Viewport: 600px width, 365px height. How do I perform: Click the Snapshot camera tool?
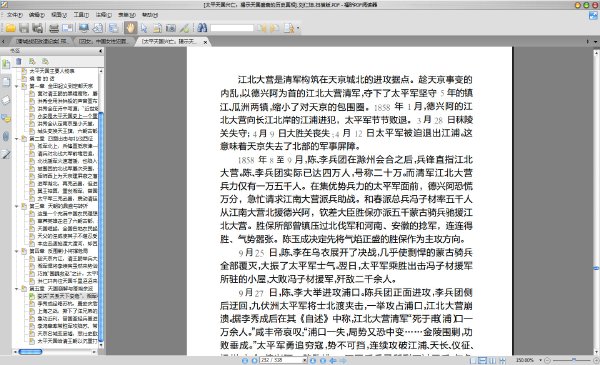point(170,28)
